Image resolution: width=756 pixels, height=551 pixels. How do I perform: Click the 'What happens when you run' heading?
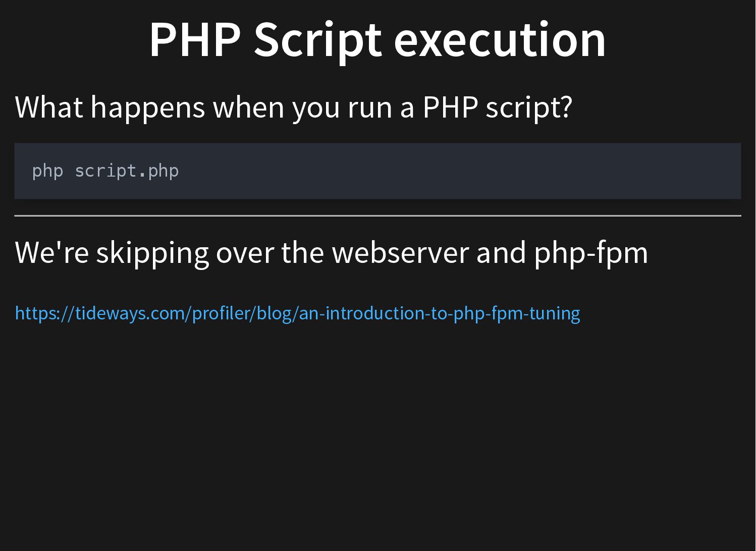(x=293, y=107)
